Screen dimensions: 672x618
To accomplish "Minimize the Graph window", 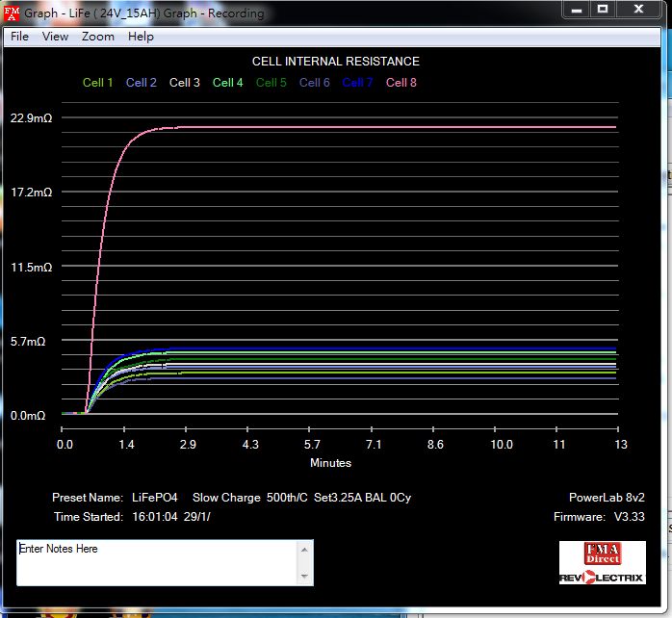I will pyautogui.click(x=576, y=9).
